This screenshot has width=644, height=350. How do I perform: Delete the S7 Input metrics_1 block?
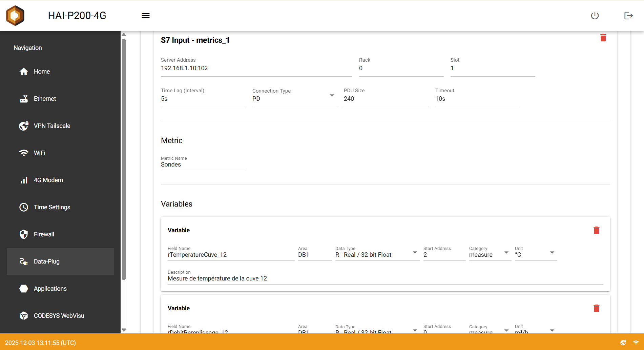(x=603, y=38)
